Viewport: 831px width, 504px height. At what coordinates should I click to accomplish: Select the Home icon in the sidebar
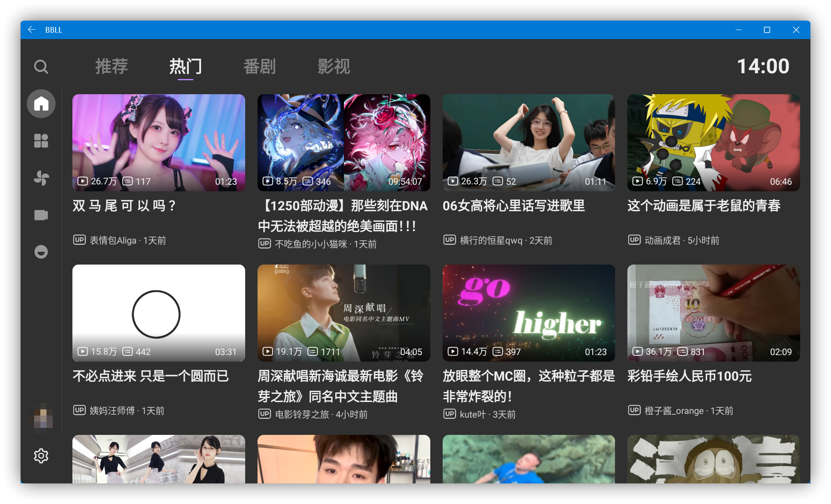pos(41,104)
